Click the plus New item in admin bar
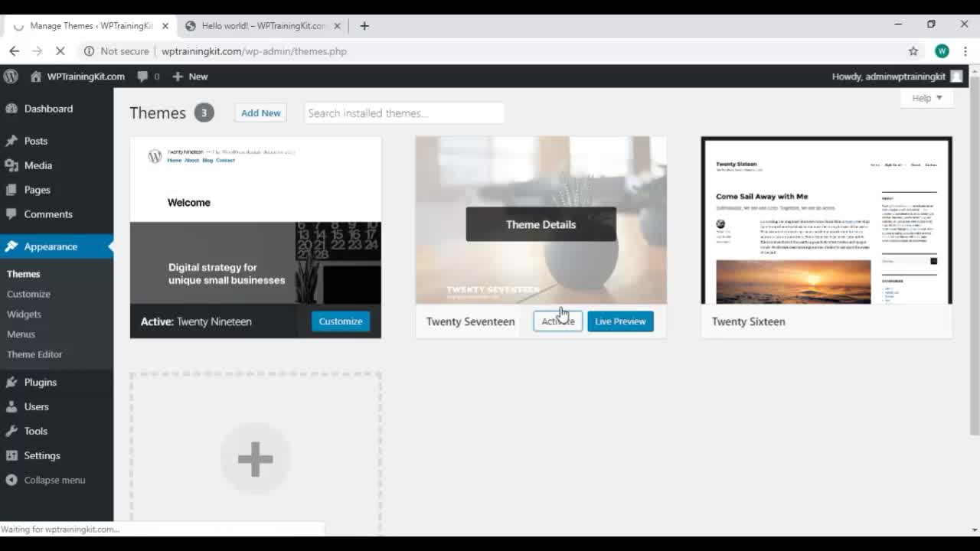The image size is (980, 551). [x=190, y=77]
